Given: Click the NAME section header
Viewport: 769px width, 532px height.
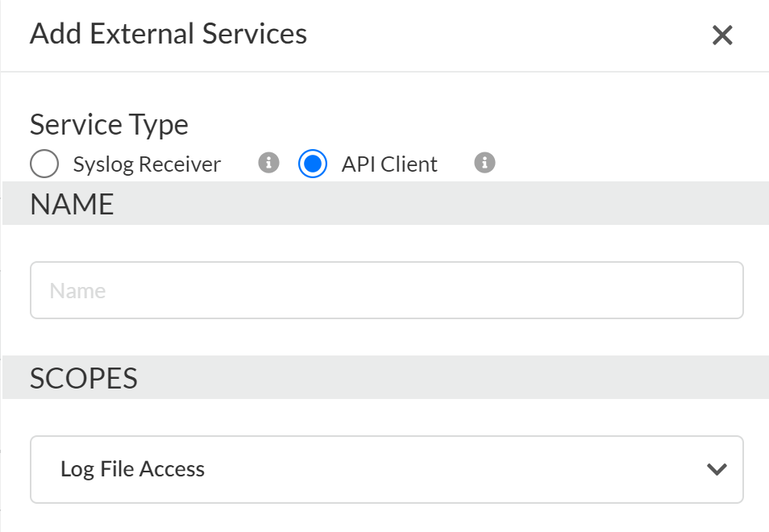Looking at the screenshot, I should pos(72,204).
